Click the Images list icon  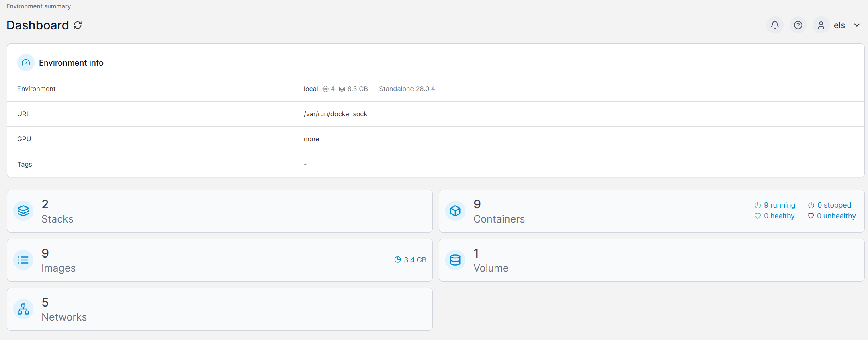click(x=23, y=260)
